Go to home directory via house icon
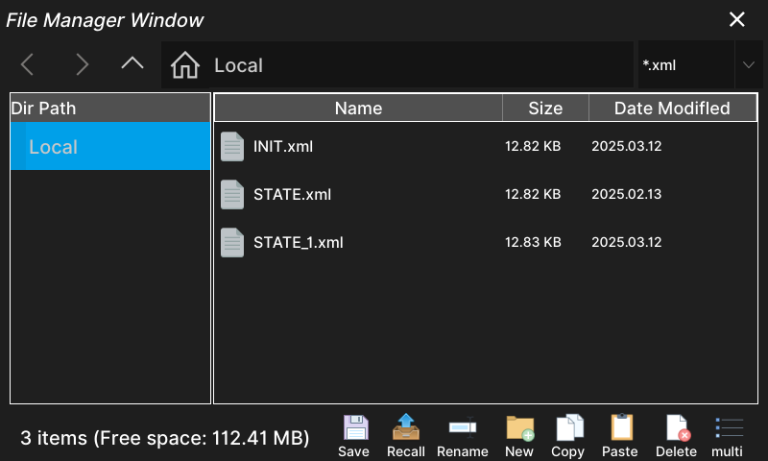The height and width of the screenshot is (461, 768). coord(185,66)
